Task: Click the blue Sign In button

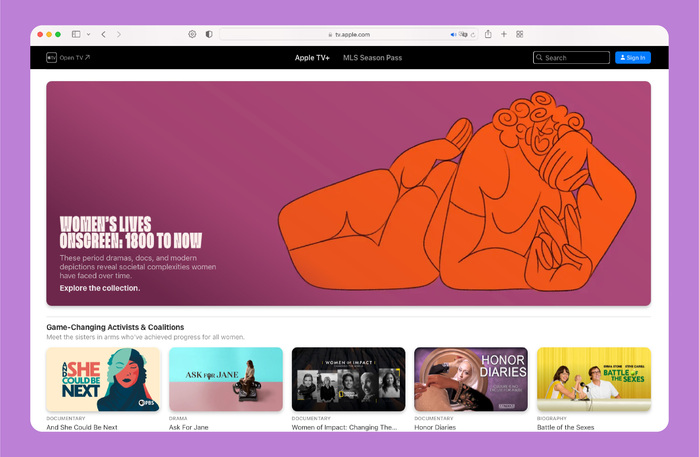Action: coord(633,58)
